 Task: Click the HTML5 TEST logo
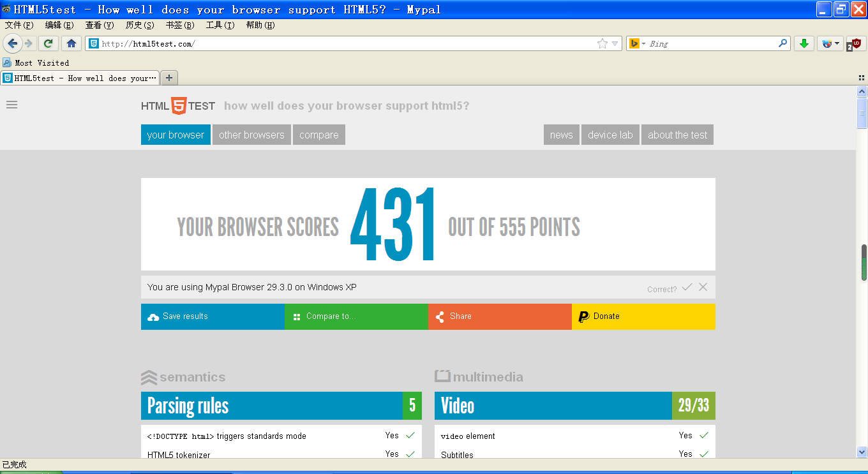pos(178,106)
